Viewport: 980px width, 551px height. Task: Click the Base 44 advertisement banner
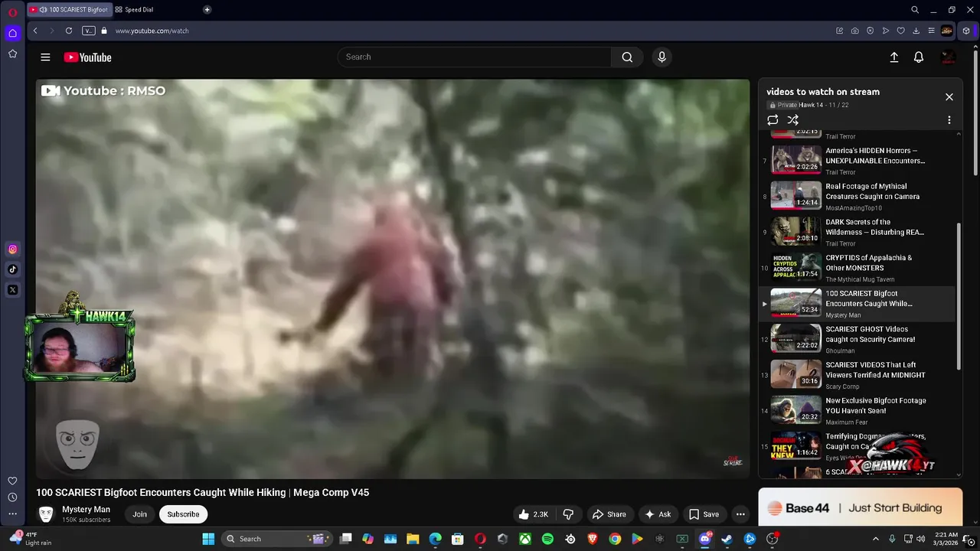point(861,508)
